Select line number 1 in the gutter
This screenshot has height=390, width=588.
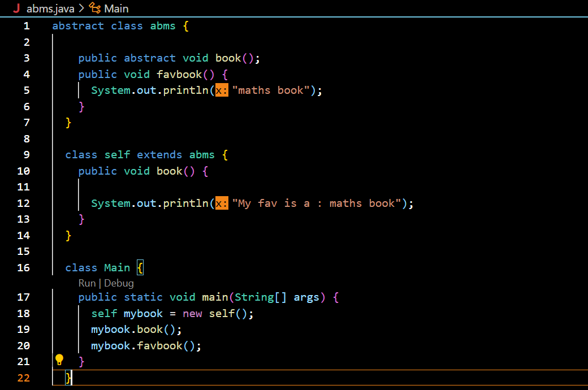[x=27, y=26]
